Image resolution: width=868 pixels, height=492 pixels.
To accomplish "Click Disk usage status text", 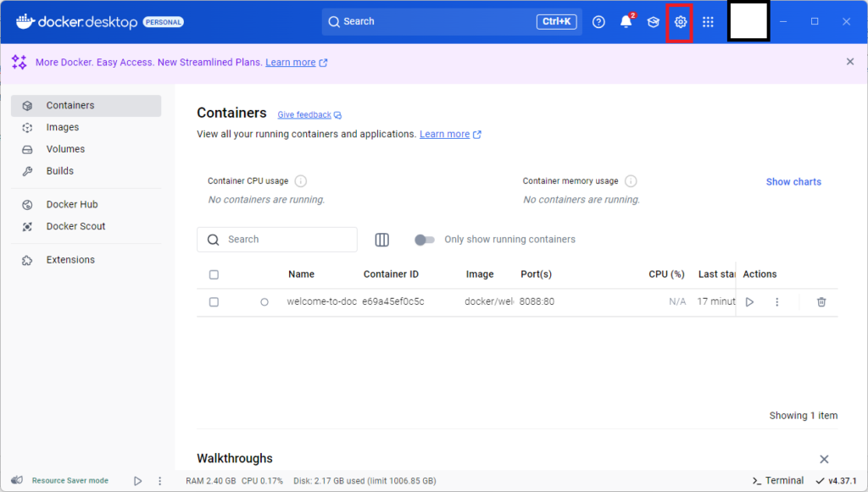I will point(364,480).
